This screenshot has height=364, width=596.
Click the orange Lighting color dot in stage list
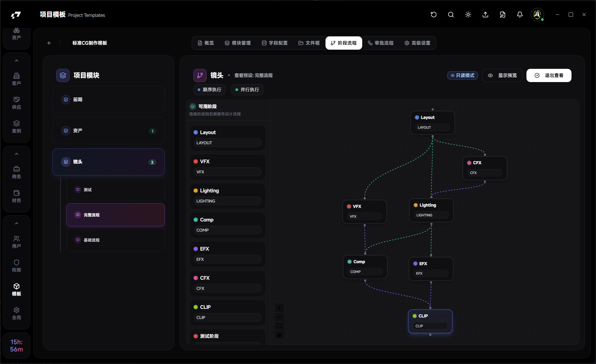pyautogui.click(x=196, y=191)
